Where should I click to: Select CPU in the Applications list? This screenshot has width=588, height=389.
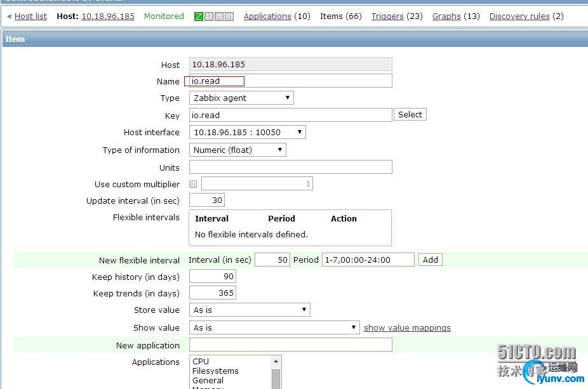point(201,361)
